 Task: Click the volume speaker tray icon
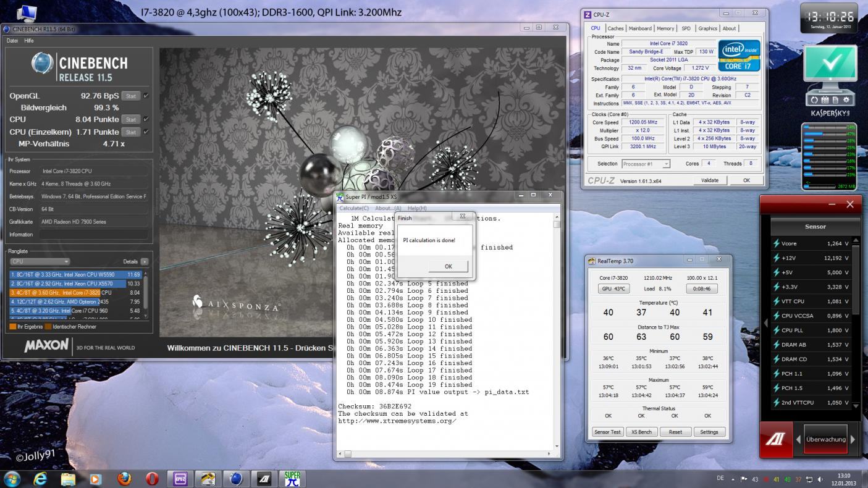pos(820,479)
